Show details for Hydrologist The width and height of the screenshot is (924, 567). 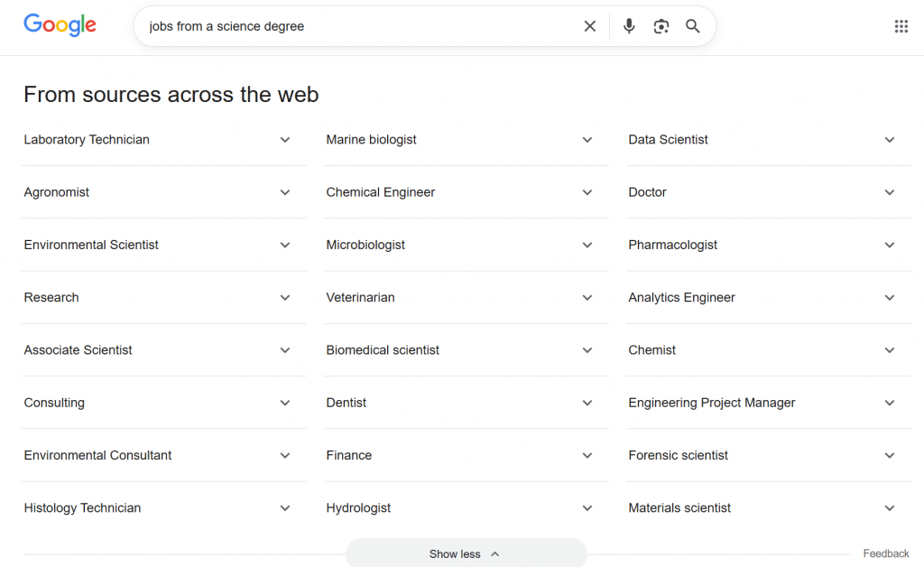click(466, 507)
